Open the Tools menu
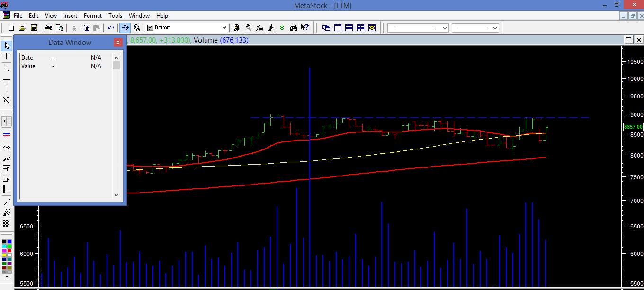Image resolution: width=644 pixels, height=290 pixels. coord(115,16)
